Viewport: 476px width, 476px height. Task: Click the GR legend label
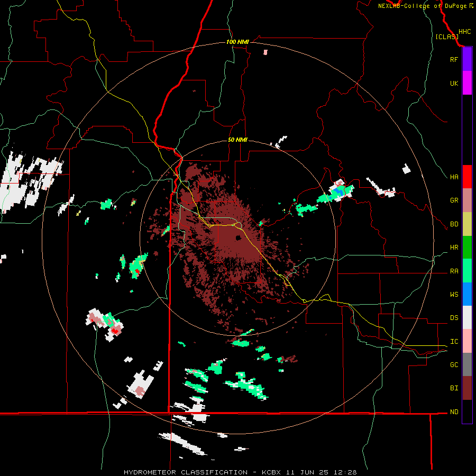click(454, 200)
